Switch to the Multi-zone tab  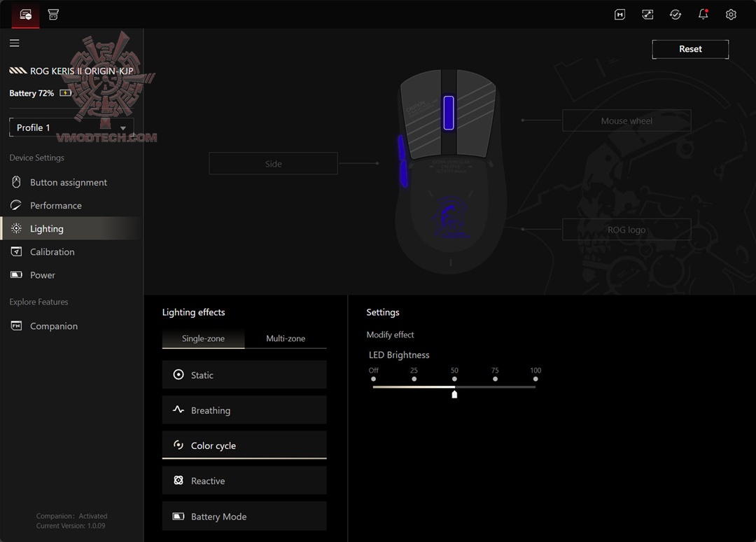[286, 338]
